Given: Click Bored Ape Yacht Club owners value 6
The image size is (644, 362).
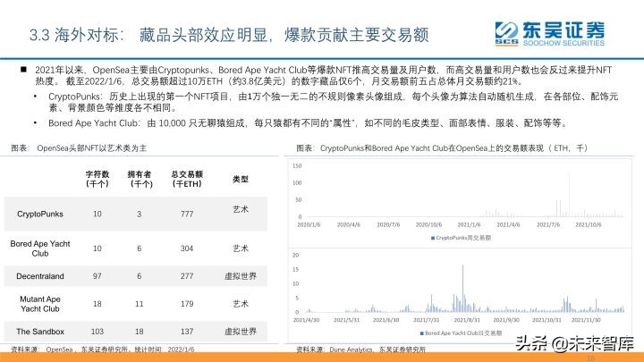Looking at the screenshot, I should tap(140, 248).
